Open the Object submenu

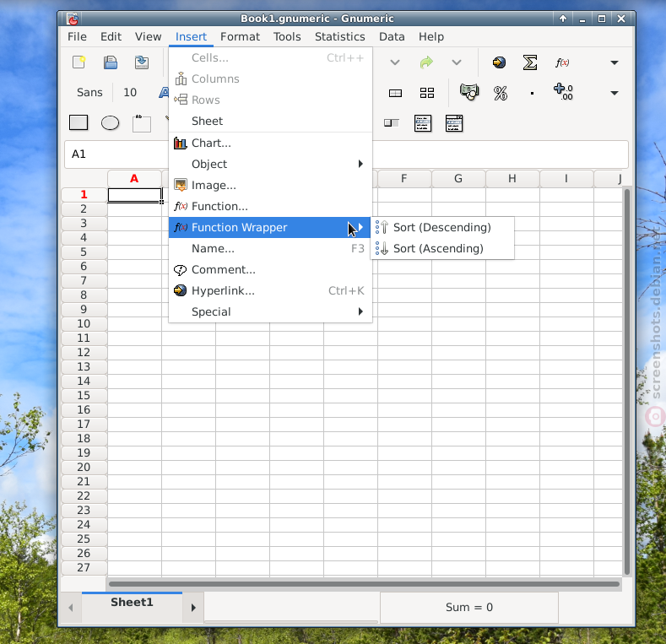(270, 164)
